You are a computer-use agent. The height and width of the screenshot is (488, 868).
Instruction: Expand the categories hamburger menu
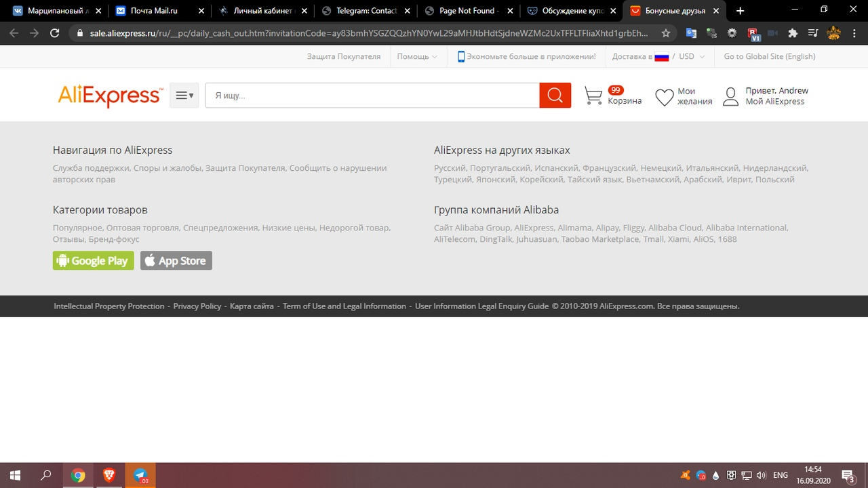[x=184, y=96]
